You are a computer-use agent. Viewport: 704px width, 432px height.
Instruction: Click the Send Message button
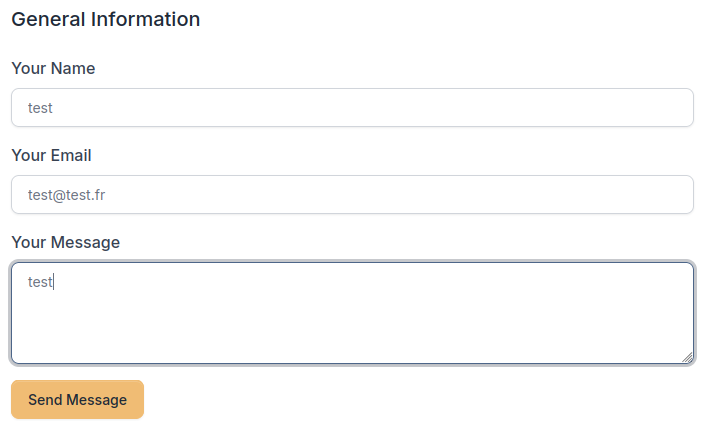pyautogui.click(x=77, y=400)
